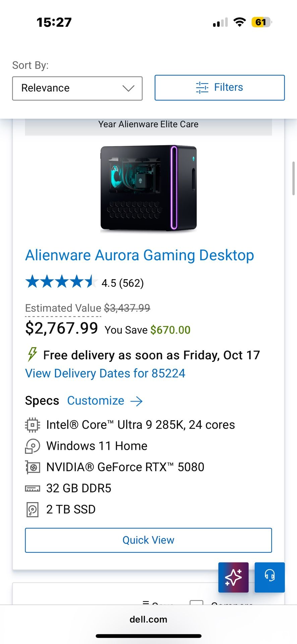
Task: Tap the green lightning delivery icon
Action: point(32,355)
